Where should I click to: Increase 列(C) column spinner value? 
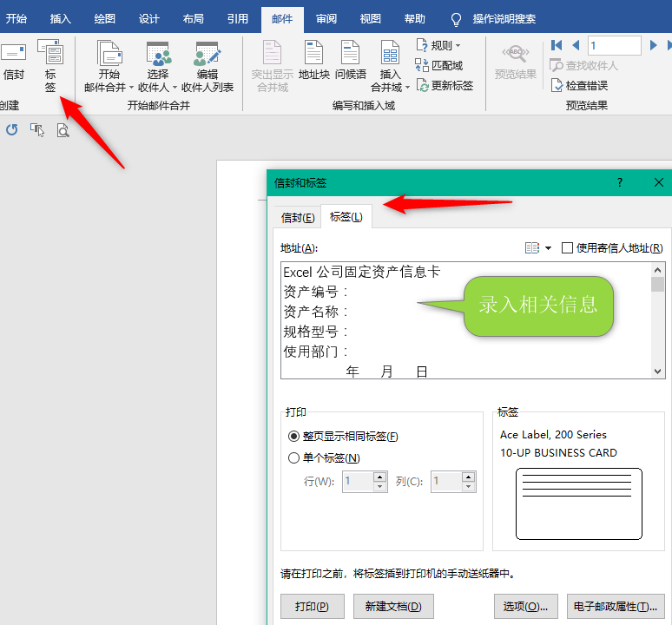(469, 477)
